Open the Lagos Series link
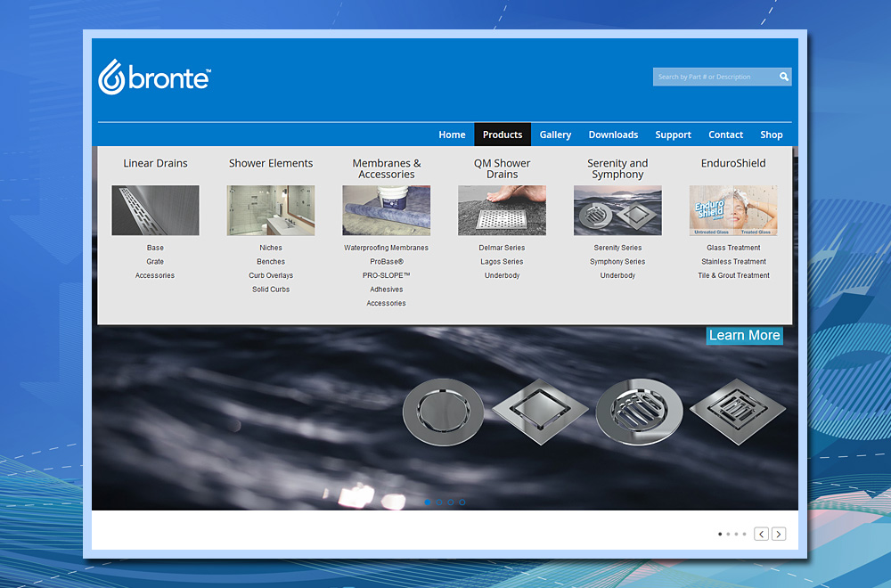 (x=502, y=261)
